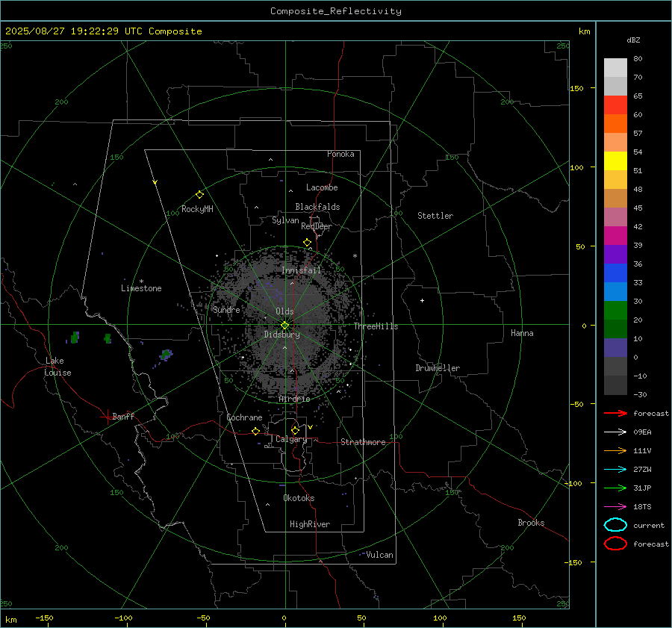The height and width of the screenshot is (628, 672).
Task: Click the yellow diamond marker below Cochrane
Action: click(255, 431)
